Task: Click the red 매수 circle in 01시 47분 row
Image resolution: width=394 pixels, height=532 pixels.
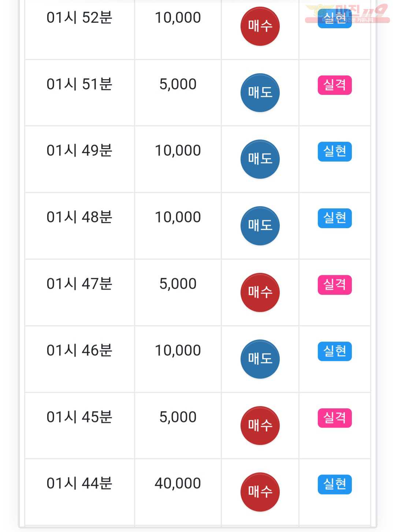Action: [x=260, y=292]
